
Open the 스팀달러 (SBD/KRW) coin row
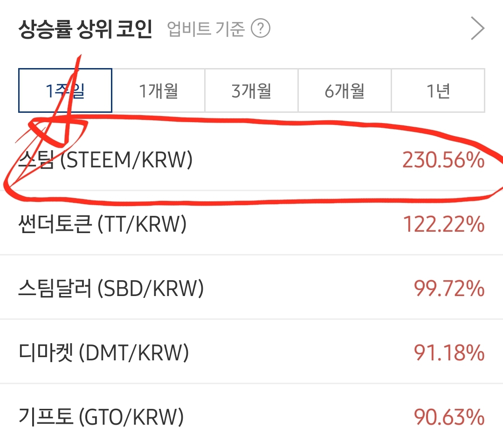(252, 288)
